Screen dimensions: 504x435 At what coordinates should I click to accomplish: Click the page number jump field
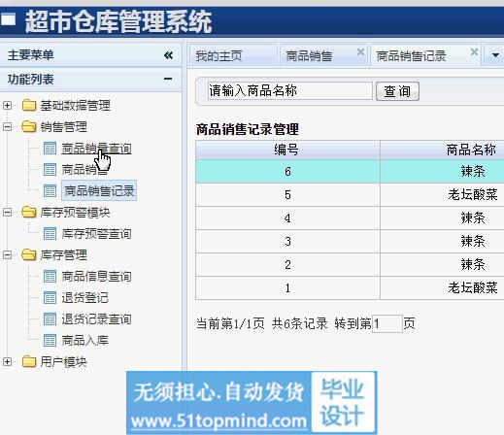click(387, 323)
